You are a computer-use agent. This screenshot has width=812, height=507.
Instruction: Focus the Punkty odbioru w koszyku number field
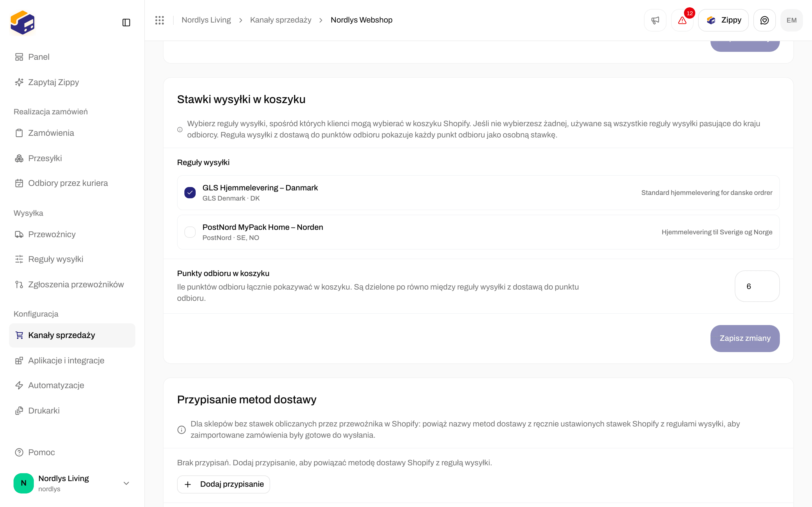click(x=757, y=286)
